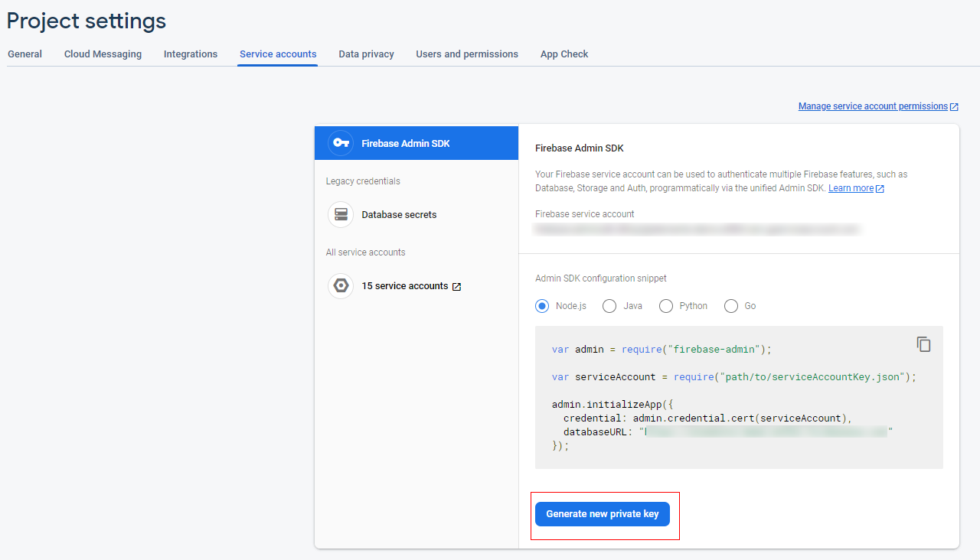This screenshot has height=560, width=980.
Task: Open the Integrations tab
Action: click(191, 54)
